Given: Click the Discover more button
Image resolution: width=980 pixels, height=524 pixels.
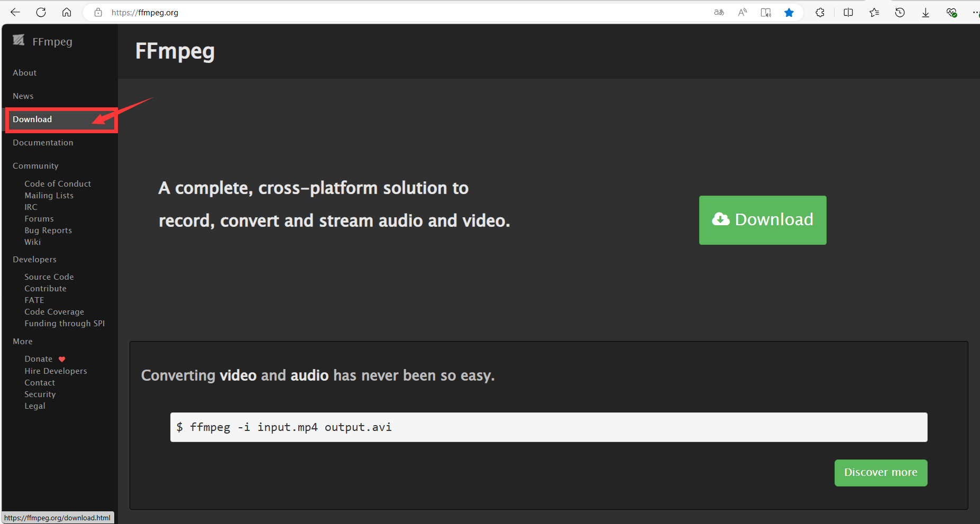Looking at the screenshot, I should tap(881, 473).
